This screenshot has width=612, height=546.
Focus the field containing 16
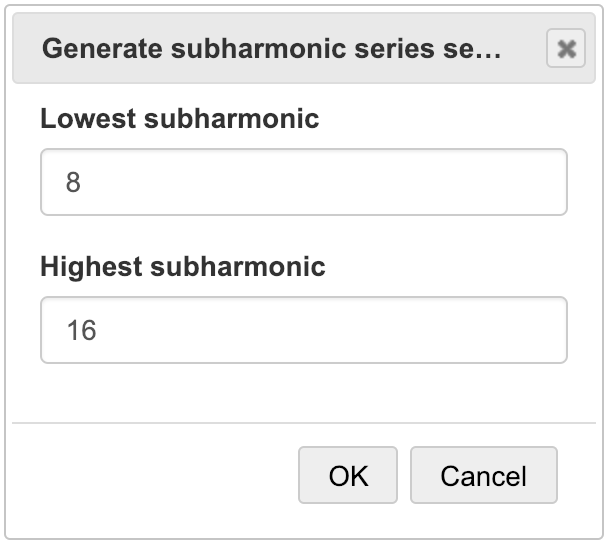click(x=303, y=330)
